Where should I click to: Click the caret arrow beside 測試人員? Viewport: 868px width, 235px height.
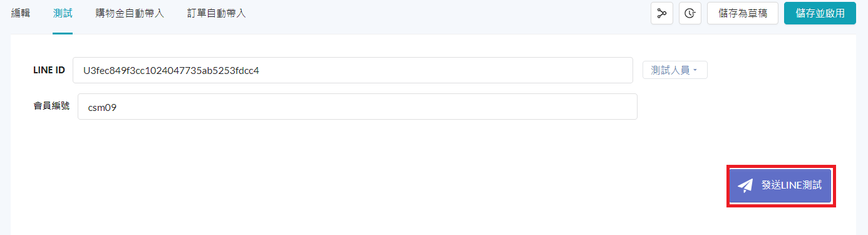[695, 71]
